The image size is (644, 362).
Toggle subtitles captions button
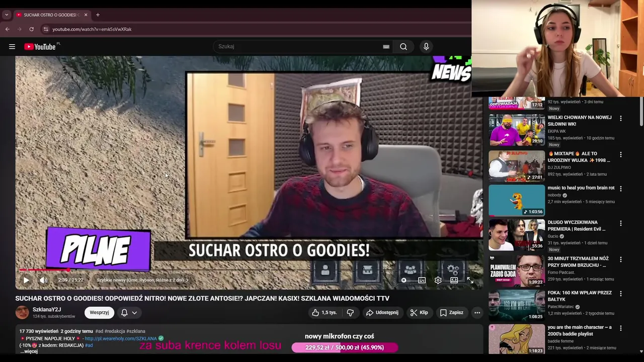point(422,280)
